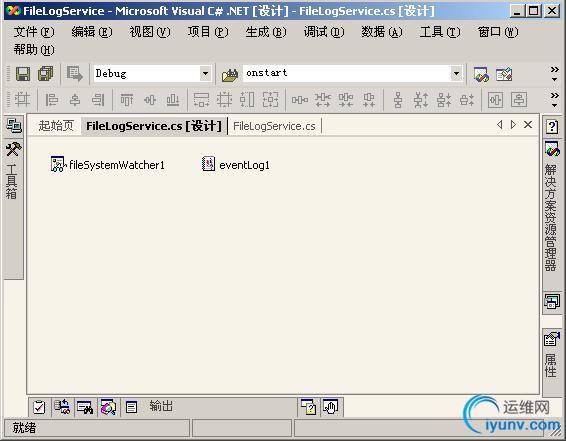Click Remove Horizontal Spacing icon
Image resolution: width=566 pixels, height=441 pixels.
[x=369, y=100]
